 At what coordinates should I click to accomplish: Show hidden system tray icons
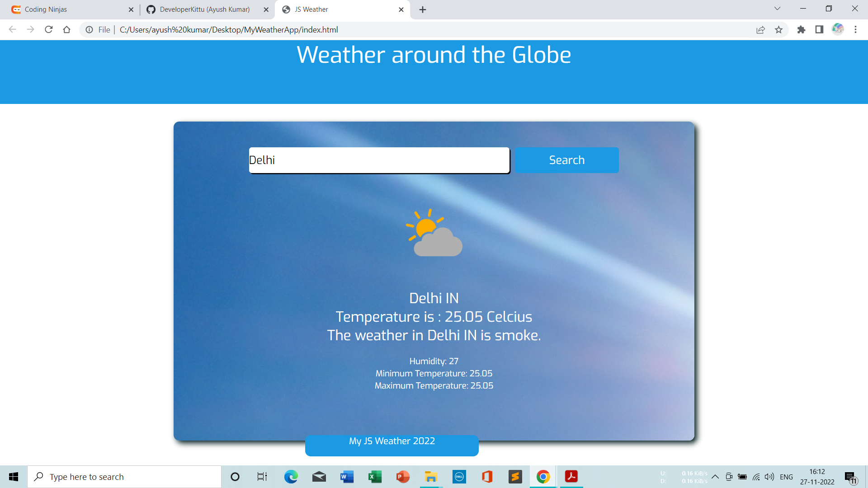click(716, 476)
